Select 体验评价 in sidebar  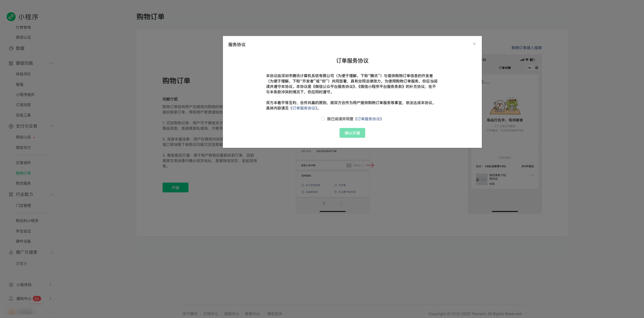24,74
